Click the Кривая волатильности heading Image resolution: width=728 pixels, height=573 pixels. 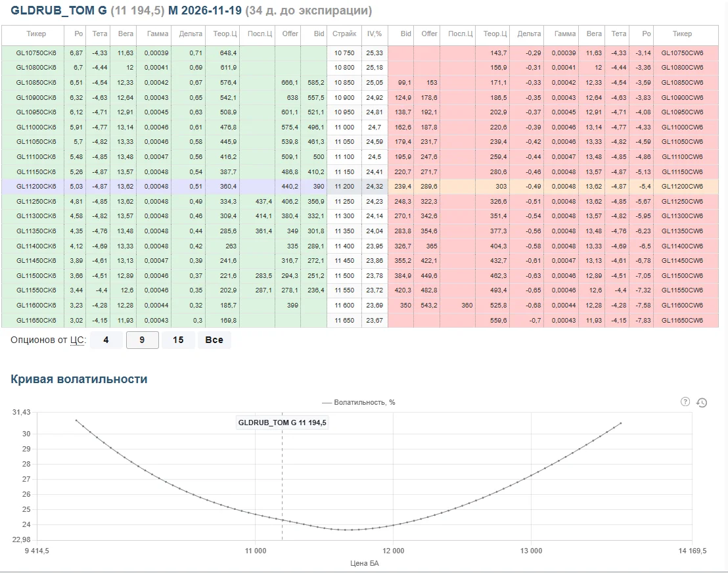[79, 379]
